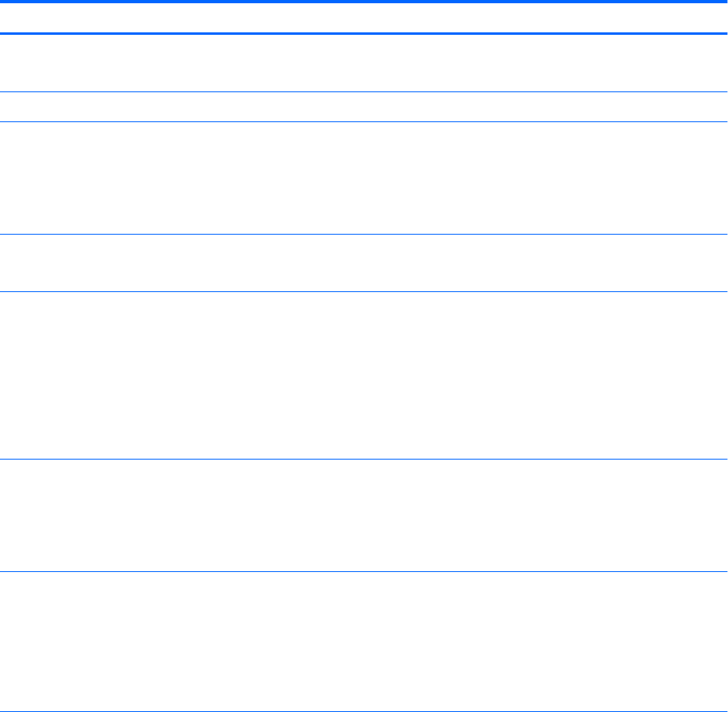Click the empty header row between thick lines
Image resolution: width=728 pixels, height=712 pixels.
[x=364, y=17]
